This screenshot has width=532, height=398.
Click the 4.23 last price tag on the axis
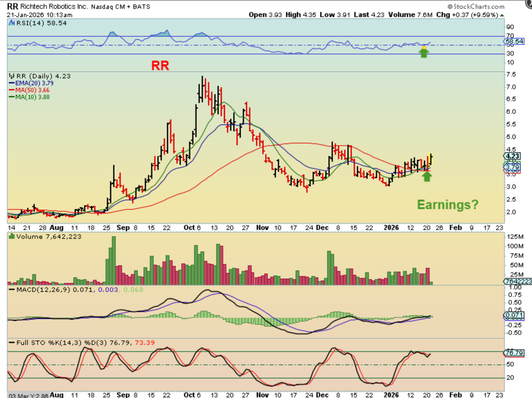click(512, 156)
